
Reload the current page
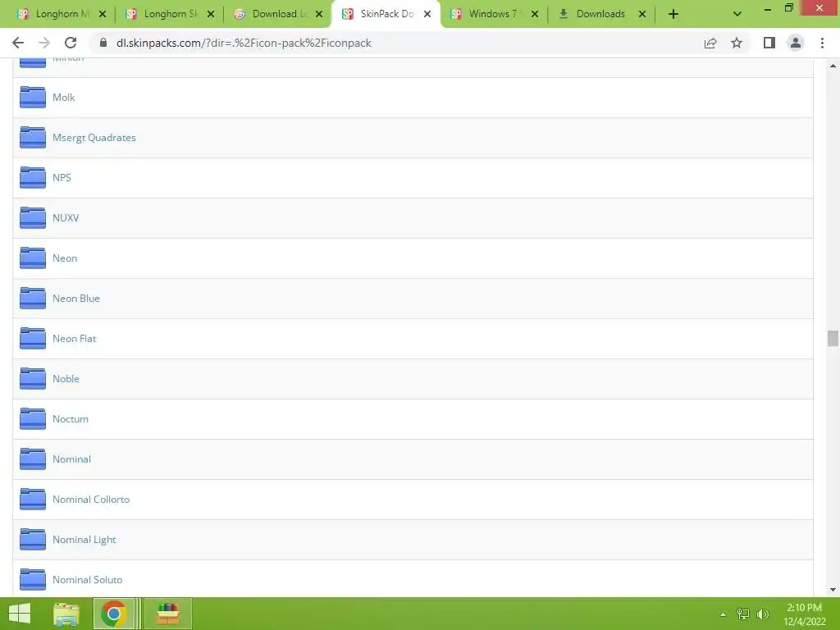[71, 43]
